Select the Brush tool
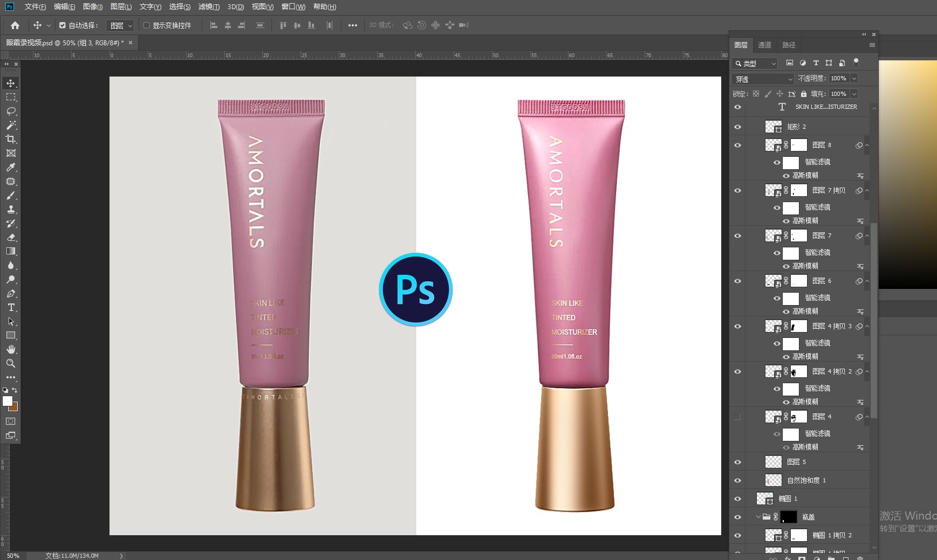 pos(11,195)
